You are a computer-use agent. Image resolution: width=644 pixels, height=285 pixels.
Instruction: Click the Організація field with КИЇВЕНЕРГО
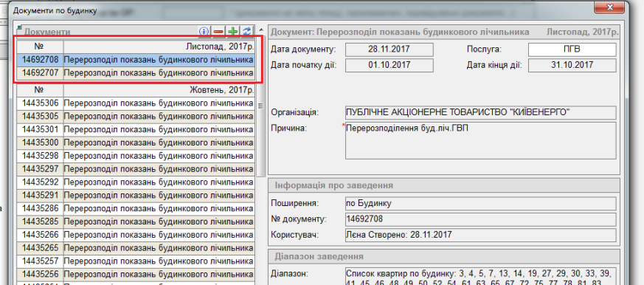coord(480,112)
